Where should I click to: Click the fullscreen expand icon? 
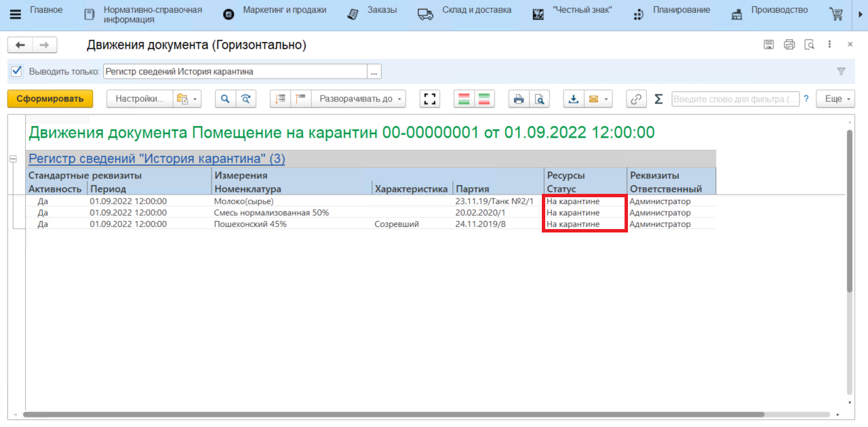[x=429, y=99]
